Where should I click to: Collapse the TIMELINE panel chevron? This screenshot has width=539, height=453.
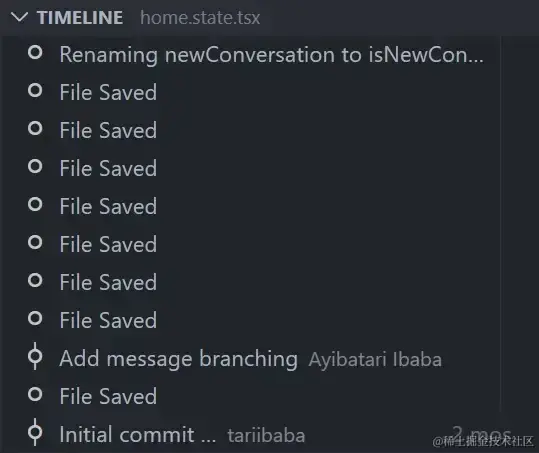tap(19, 17)
